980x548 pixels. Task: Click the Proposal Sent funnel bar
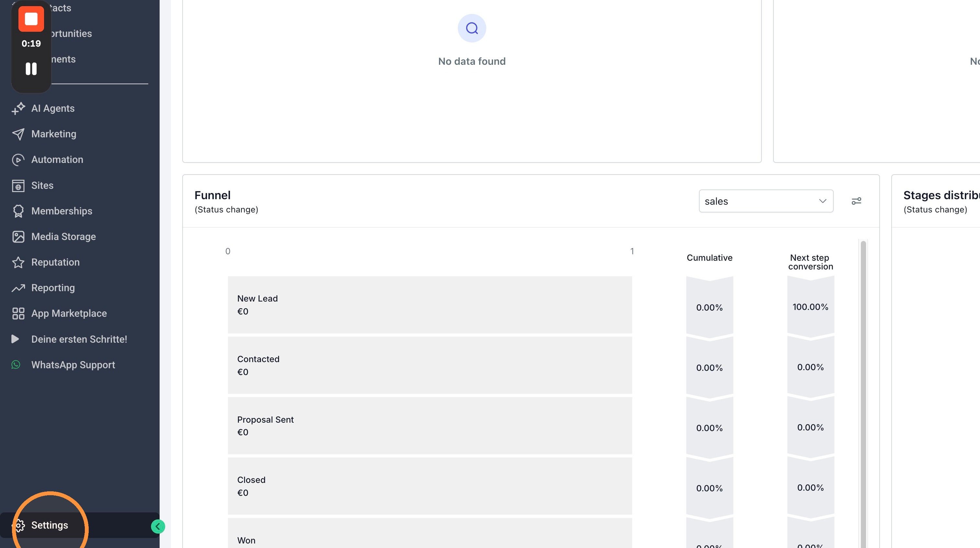430,426
